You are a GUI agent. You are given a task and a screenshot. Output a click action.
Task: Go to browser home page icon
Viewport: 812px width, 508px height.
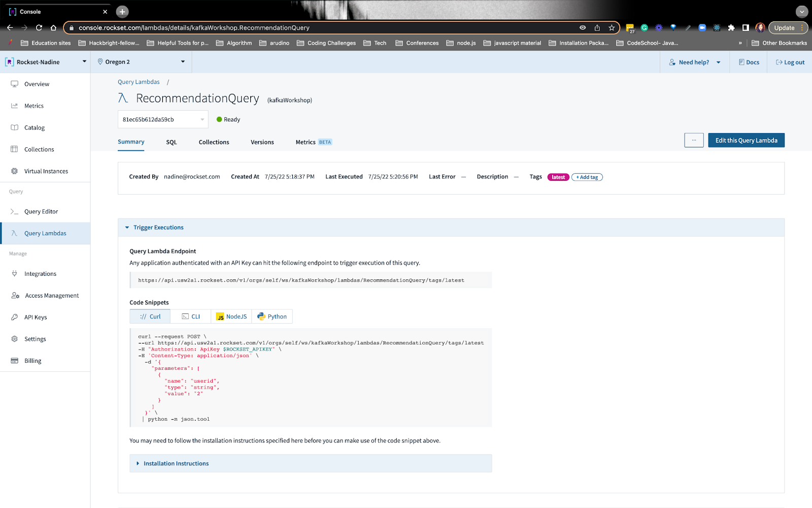click(x=53, y=27)
